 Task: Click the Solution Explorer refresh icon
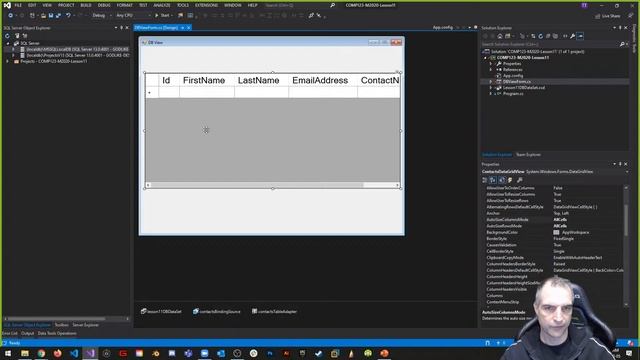coord(540,36)
